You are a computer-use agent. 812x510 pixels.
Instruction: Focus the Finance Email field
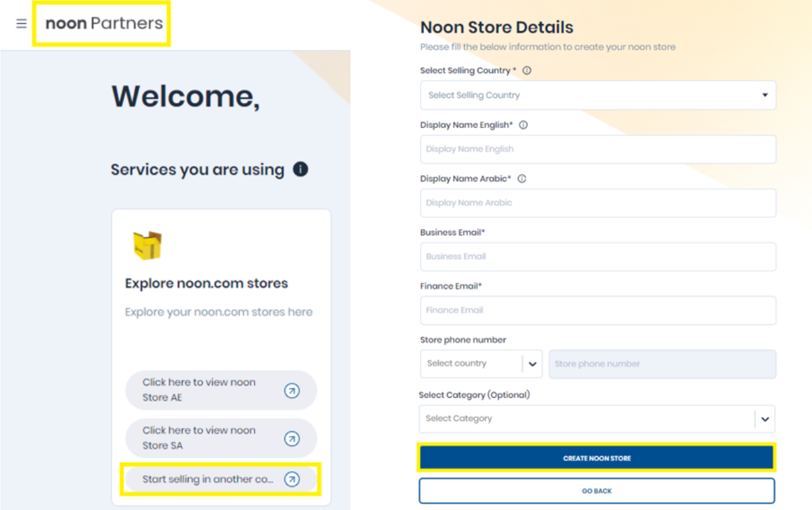[x=598, y=310]
